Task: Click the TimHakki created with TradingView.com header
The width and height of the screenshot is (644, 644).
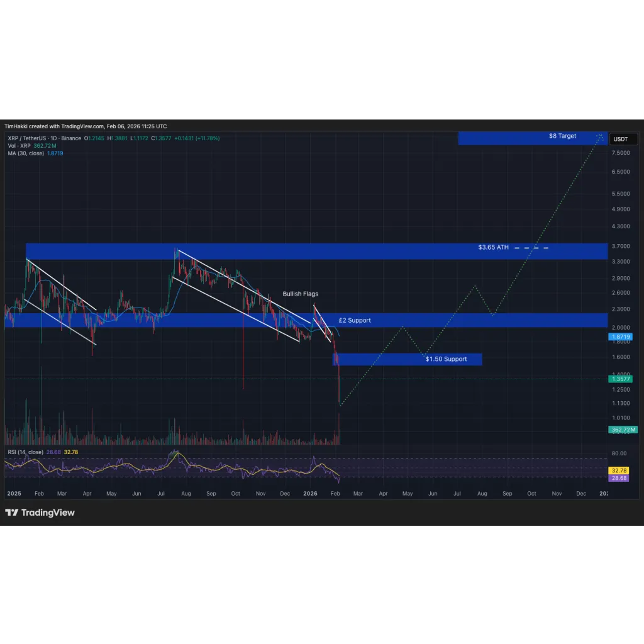Action: (86, 126)
